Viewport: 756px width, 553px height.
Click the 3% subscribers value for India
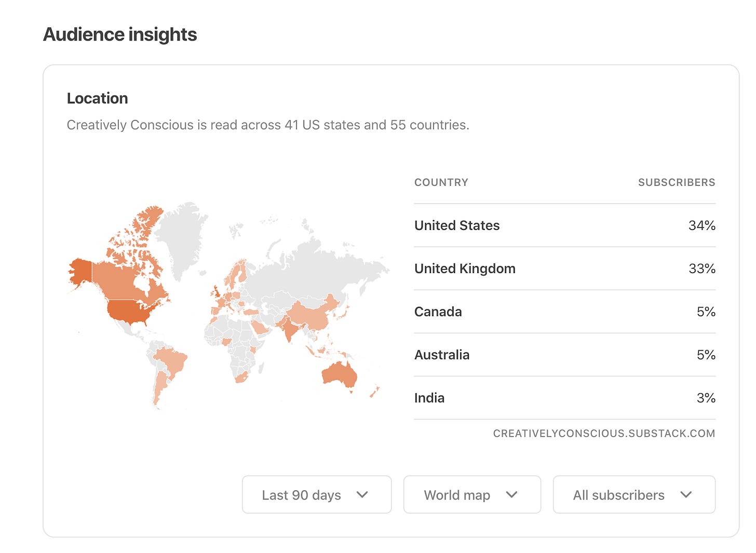point(706,398)
